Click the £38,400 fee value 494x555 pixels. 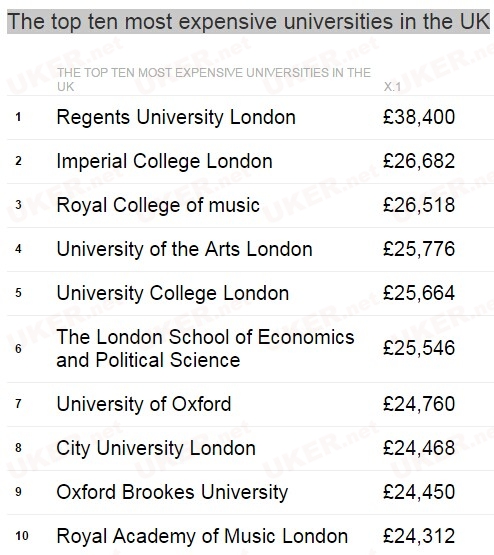click(x=419, y=117)
